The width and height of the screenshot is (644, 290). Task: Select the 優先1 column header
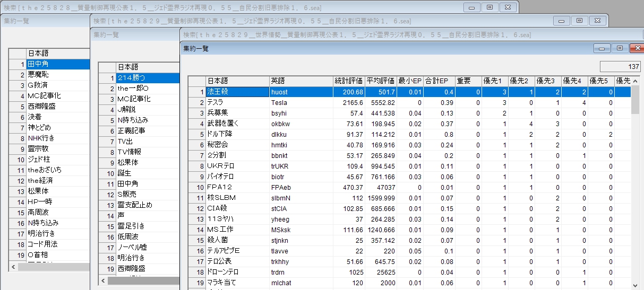494,81
